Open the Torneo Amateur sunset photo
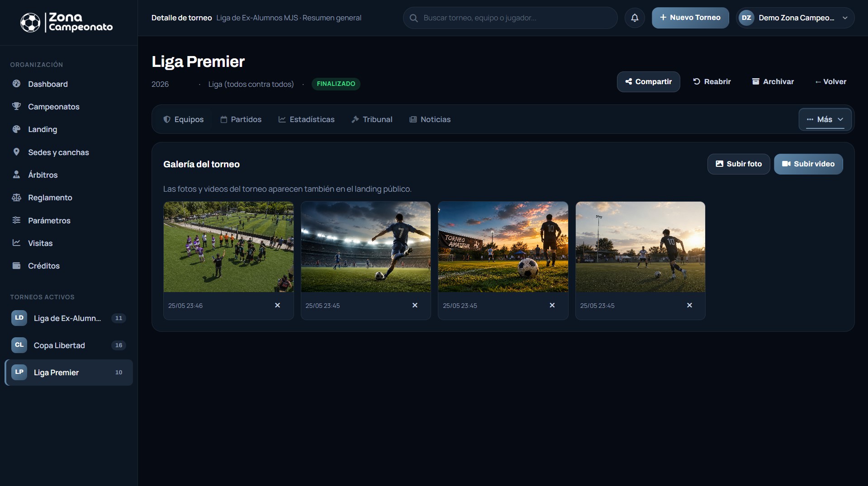The width and height of the screenshot is (868, 486). point(503,247)
